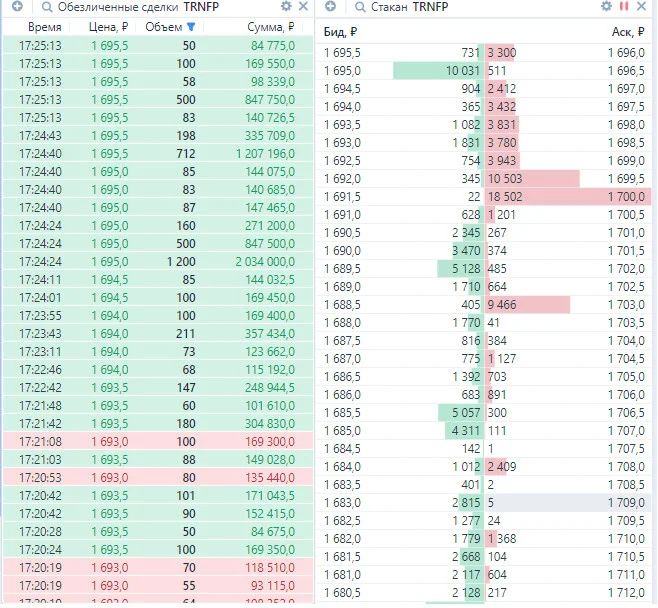Click the bid volume 10 031
The image size is (658, 608).
pyautogui.click(x=462, y=71)
